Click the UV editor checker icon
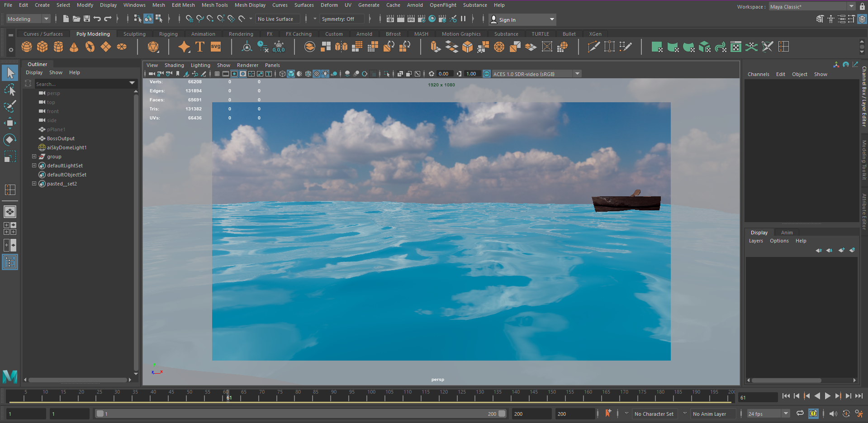Image resolution: width=868 pixels, height=423 pixels. [736, 47]
